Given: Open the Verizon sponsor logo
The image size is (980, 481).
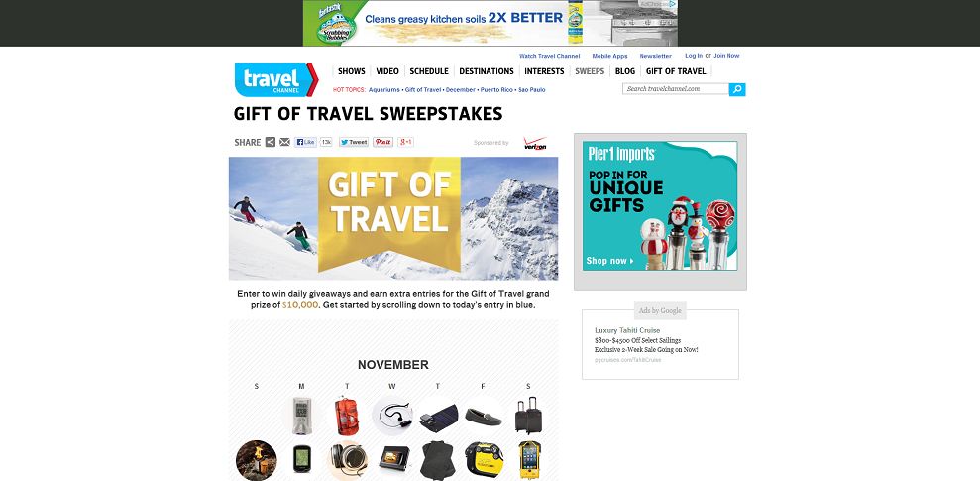Looking at the screenshot, I should [x=535, y=143].
